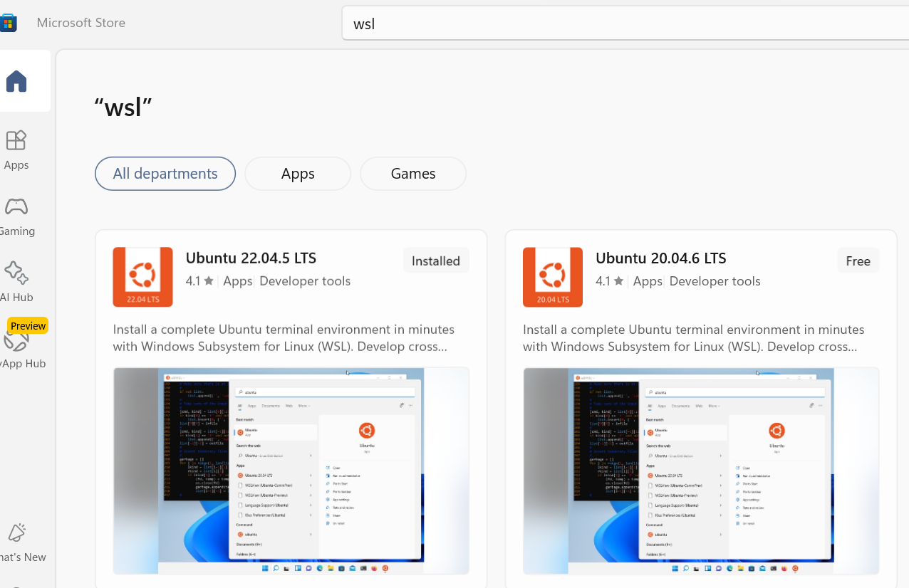Click Developer tools under Ubuntu 22.04.5
Screen dimensions: 909x588
(x=305, y=281)
